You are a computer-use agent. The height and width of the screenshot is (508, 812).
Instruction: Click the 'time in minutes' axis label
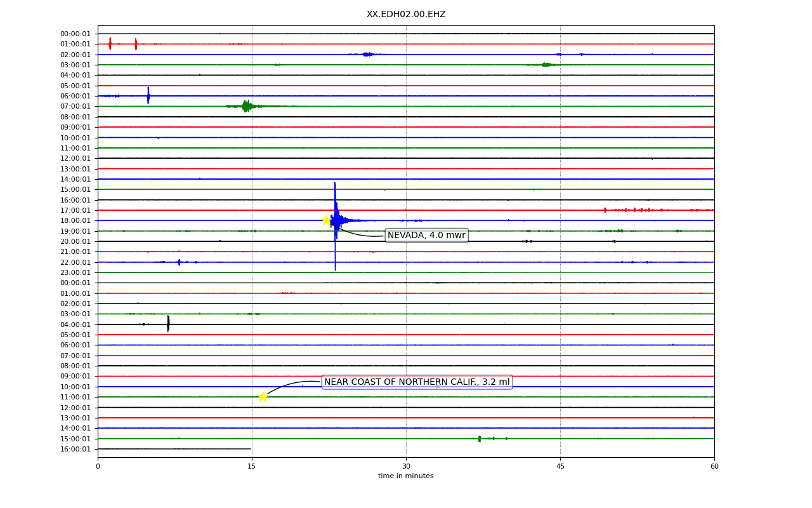point(406,476)
